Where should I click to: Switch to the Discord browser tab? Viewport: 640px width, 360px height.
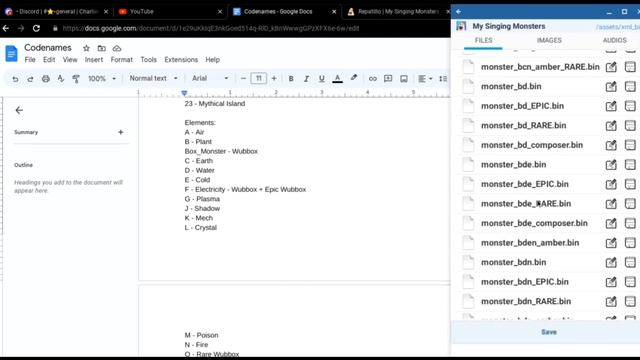pyautogui.click(x=55, y=11)
